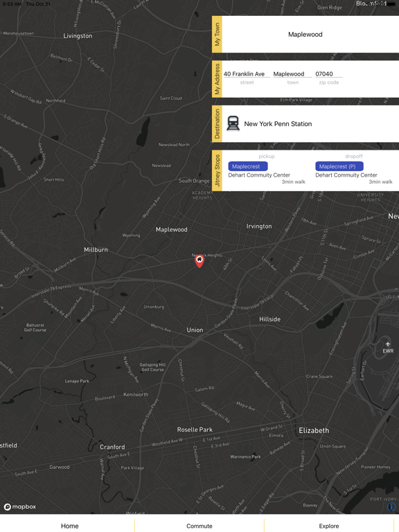
Task: Click the Union map label
Action: pos(195,330)
